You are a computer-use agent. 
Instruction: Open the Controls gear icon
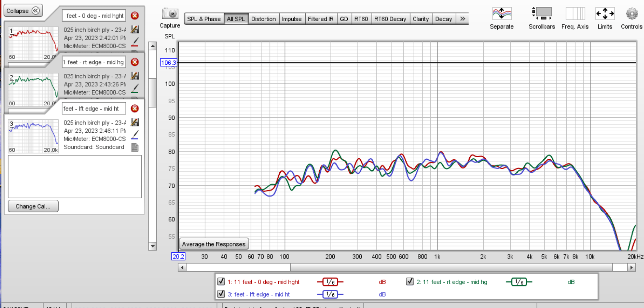(631, 14)
